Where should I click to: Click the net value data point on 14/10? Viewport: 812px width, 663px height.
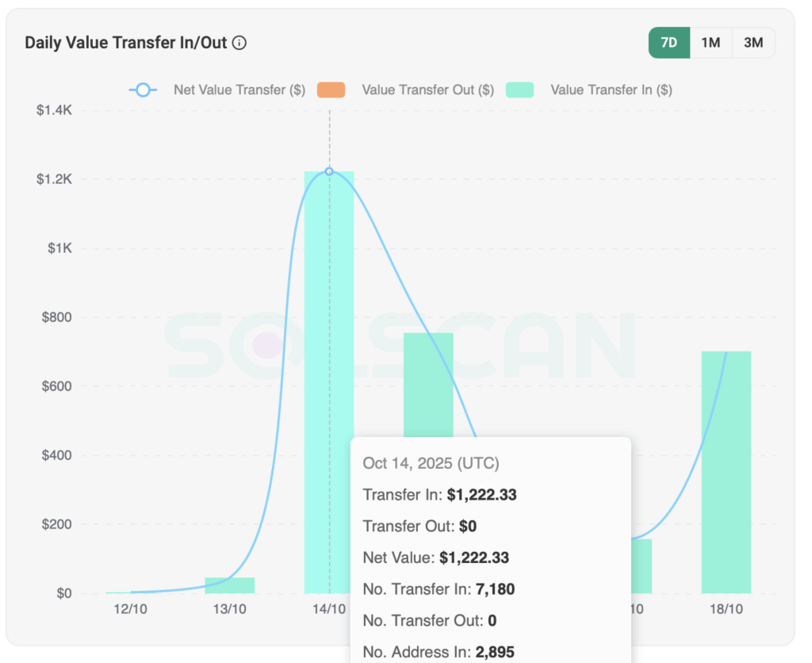(329, 171)
